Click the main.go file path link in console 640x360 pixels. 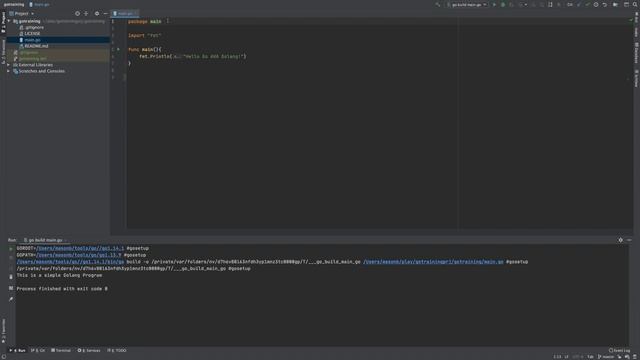[x=433, y=262]
